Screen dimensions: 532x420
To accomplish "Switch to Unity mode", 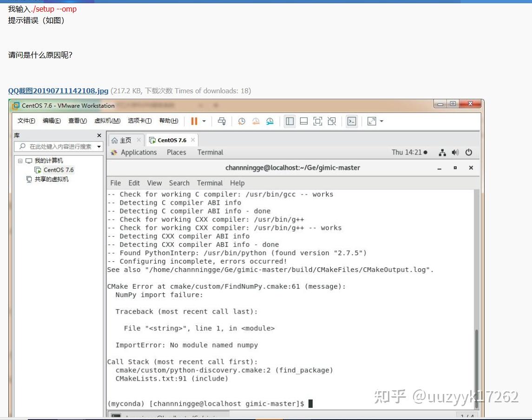I will coord(332,121).
